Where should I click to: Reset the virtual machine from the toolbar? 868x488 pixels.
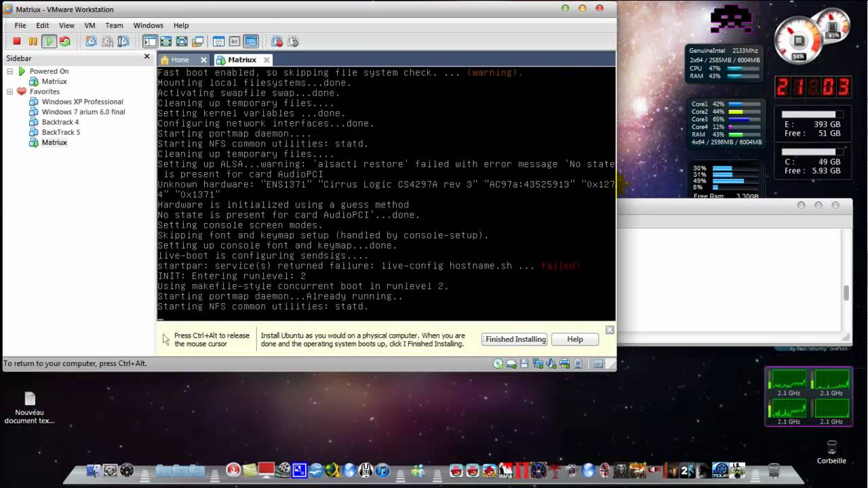pyautogui.click(x=64, y=41)
